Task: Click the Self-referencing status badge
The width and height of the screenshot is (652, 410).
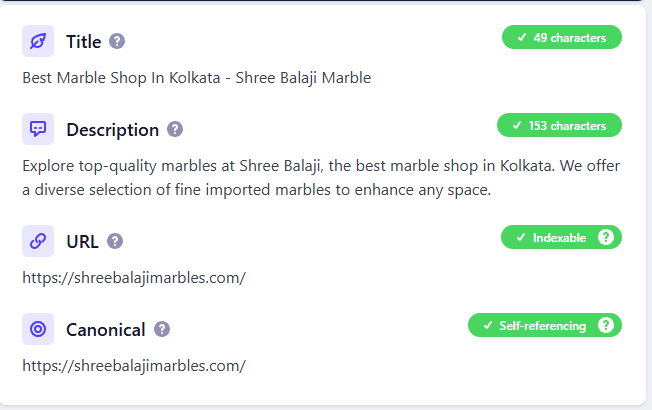Action: coord(535,325)
